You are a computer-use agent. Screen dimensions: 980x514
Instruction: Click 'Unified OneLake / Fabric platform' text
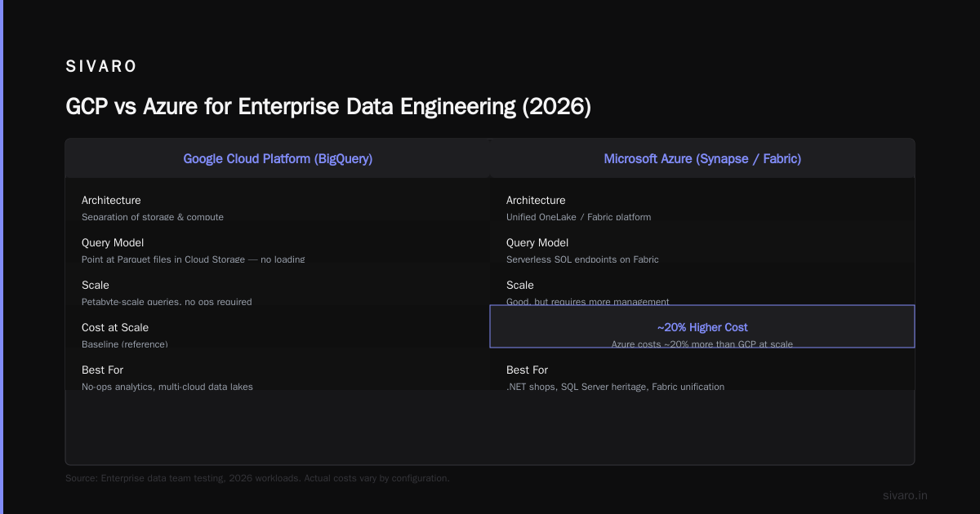[x=579, y=217]
